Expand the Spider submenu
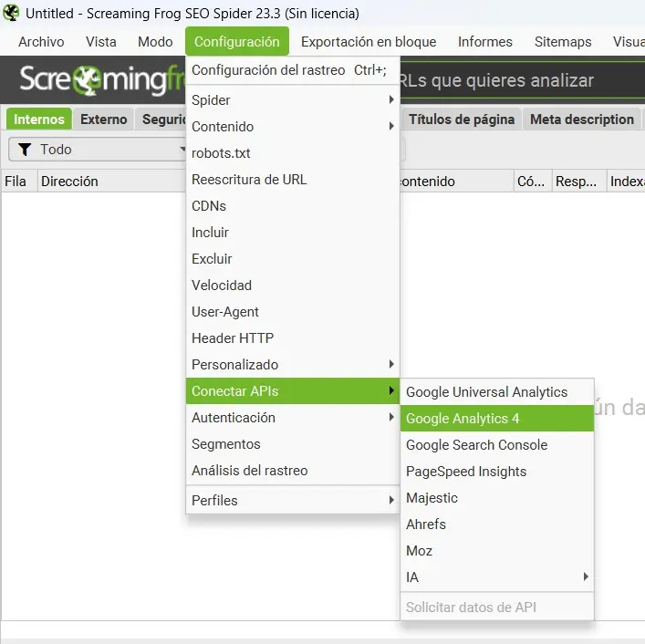Image resolution: width=645 pixels, height=644 pixels. coord(293,100)
